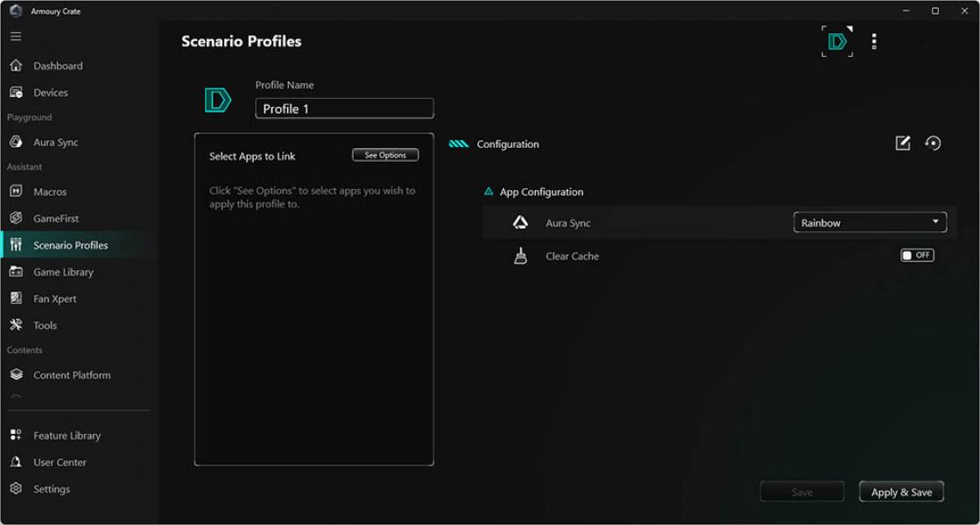
Task: Click the profile D icon beside name
Action: click(217, 100)
